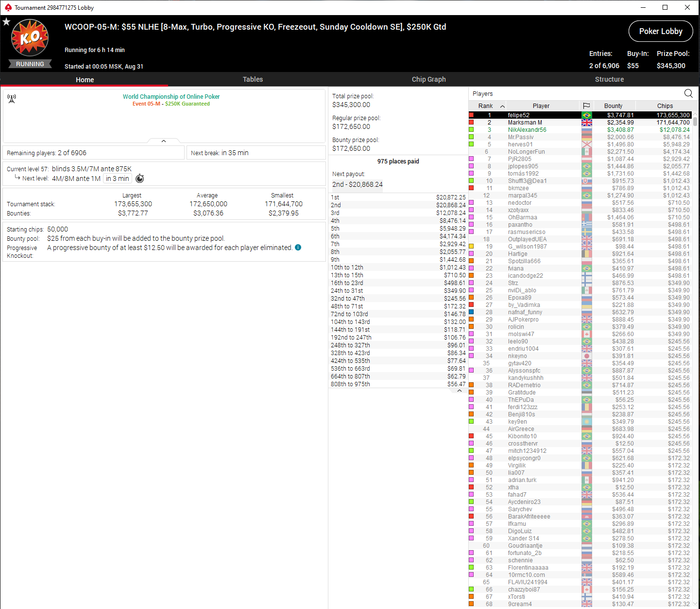The height and width of the screenshot is (609, 700).
Task: Switch to the Home tab
Action: 84,79
